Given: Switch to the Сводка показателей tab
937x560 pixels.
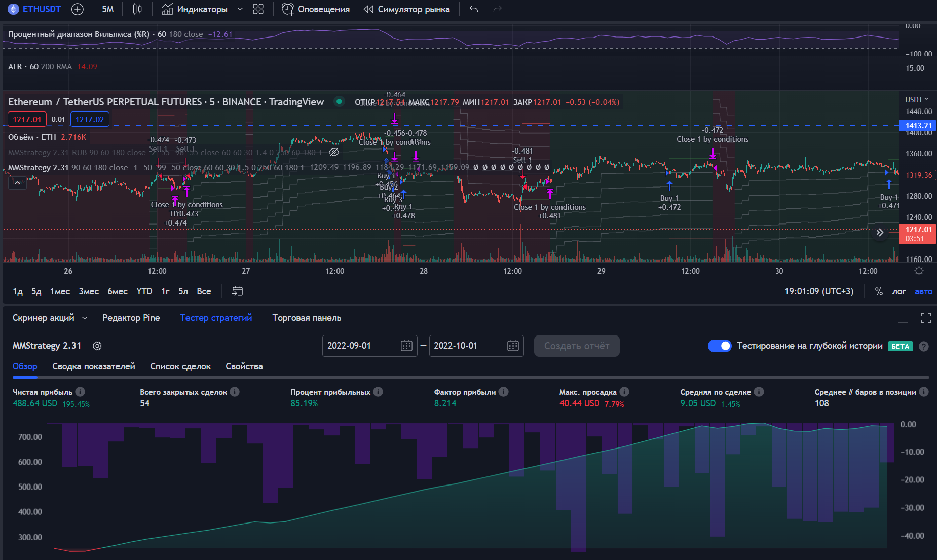Looking at the screenshot, I should [94, 366].
